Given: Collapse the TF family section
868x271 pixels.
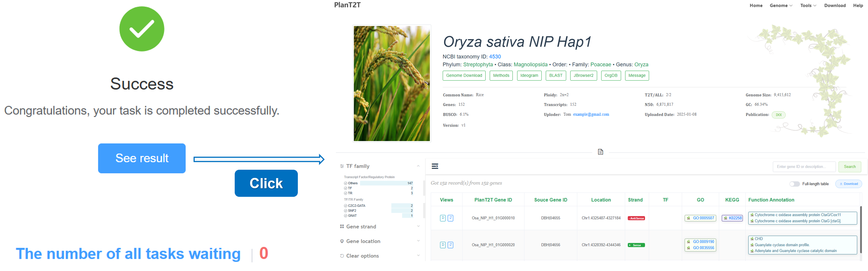Looking at the screenshot, I should point(418,166).
